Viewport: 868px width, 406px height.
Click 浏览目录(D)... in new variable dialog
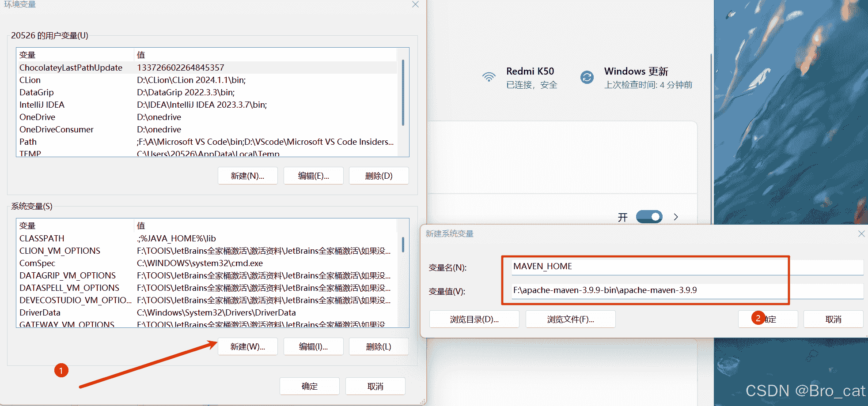tap(474, 319)
